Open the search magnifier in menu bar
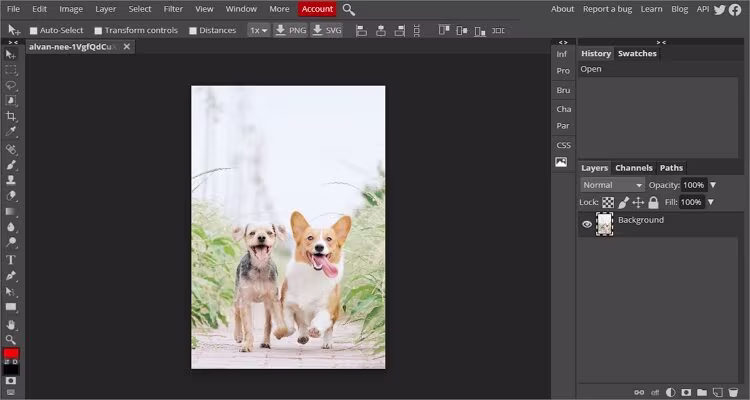750x400 pixels. coord(349,9)
